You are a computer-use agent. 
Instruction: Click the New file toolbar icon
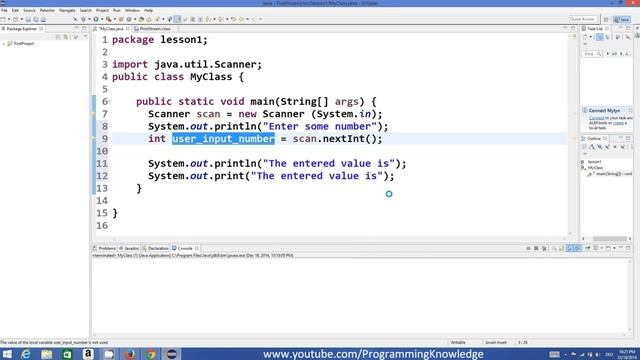[3, 19]
